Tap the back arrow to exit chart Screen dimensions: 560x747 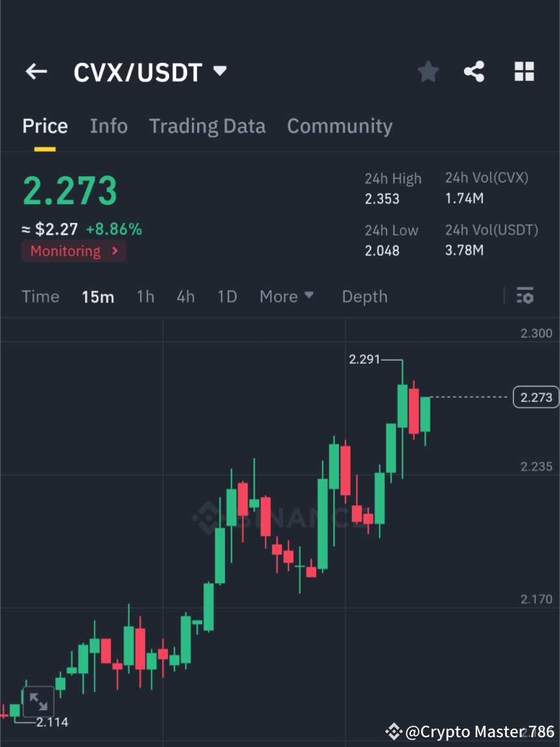click(36, 71)
